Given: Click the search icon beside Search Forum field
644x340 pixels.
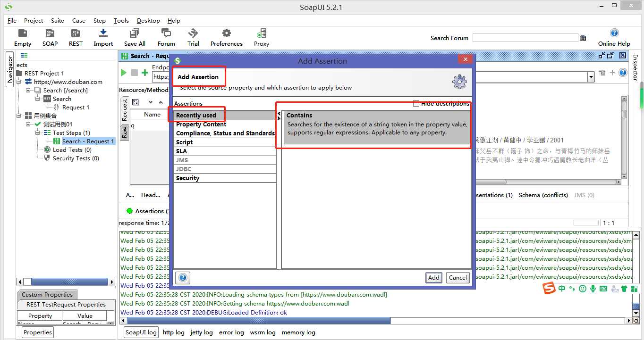Looking at the screenshot, I should 583,38.
